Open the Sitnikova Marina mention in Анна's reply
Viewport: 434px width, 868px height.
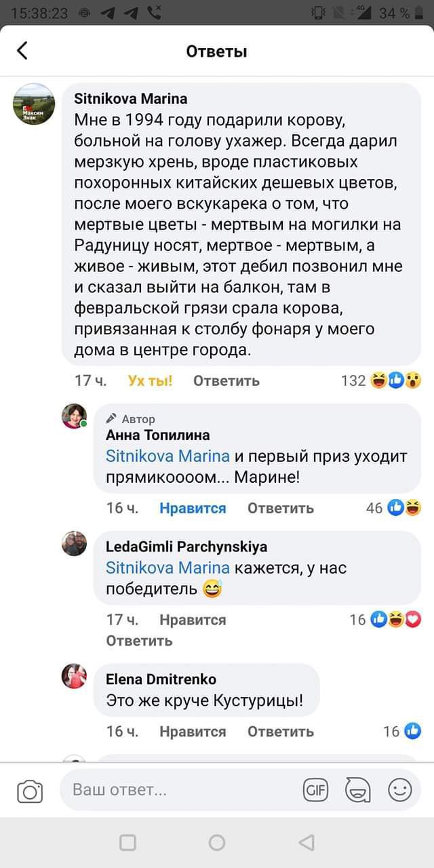pos(167,456)
